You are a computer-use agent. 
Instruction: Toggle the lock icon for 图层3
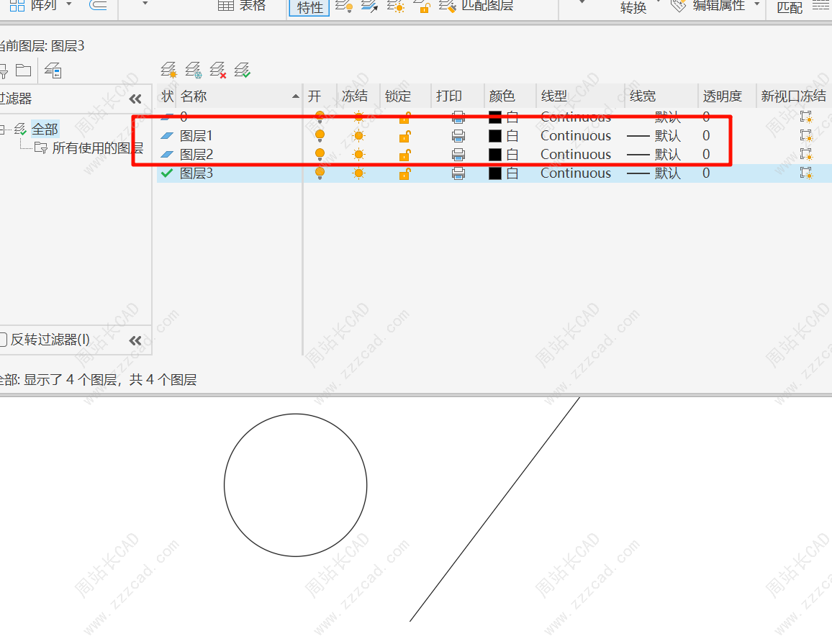[404, 173]
